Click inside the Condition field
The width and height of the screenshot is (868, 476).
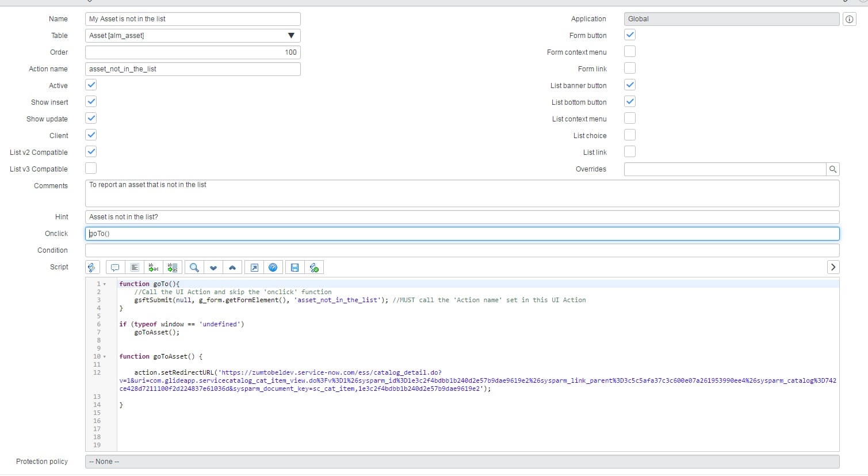point(460,250)
